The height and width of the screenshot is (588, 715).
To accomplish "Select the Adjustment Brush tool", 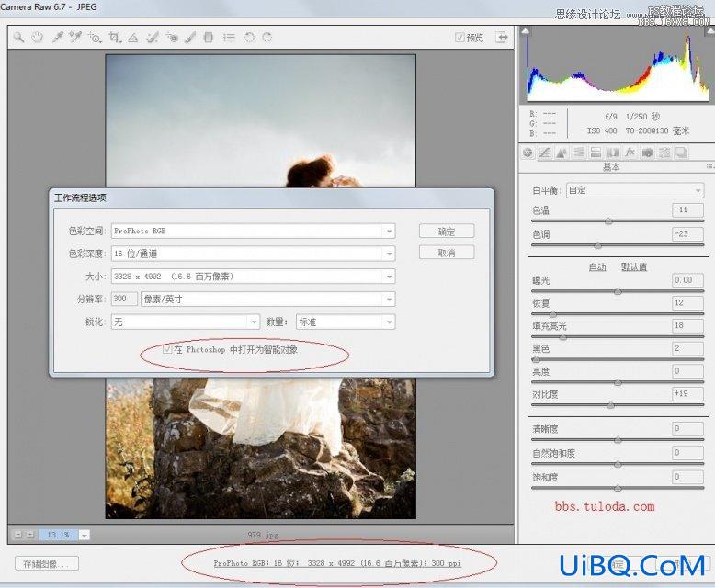I will tap(190, 38).
